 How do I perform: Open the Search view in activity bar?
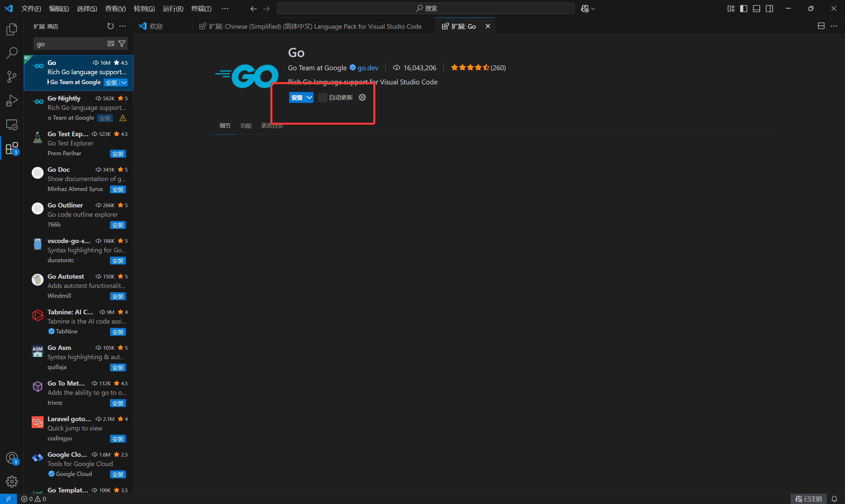[12, 53]
